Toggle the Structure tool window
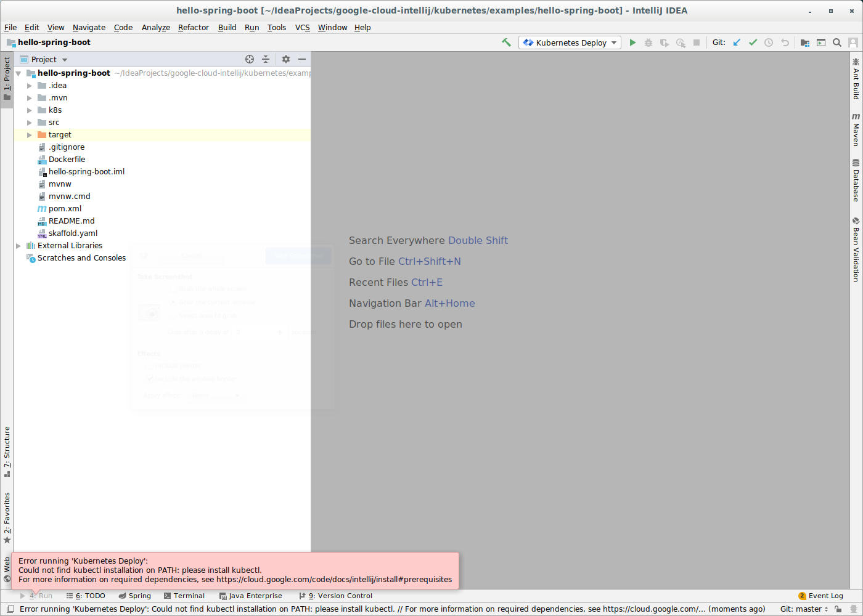The width and height of the screenshot is (863, 616). (x=7, y=450)
